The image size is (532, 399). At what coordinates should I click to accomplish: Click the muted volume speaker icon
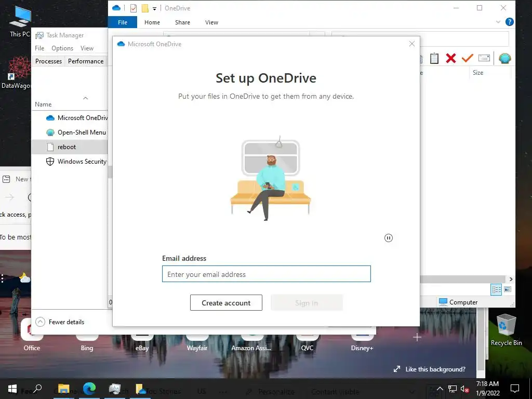pos(465,389)
